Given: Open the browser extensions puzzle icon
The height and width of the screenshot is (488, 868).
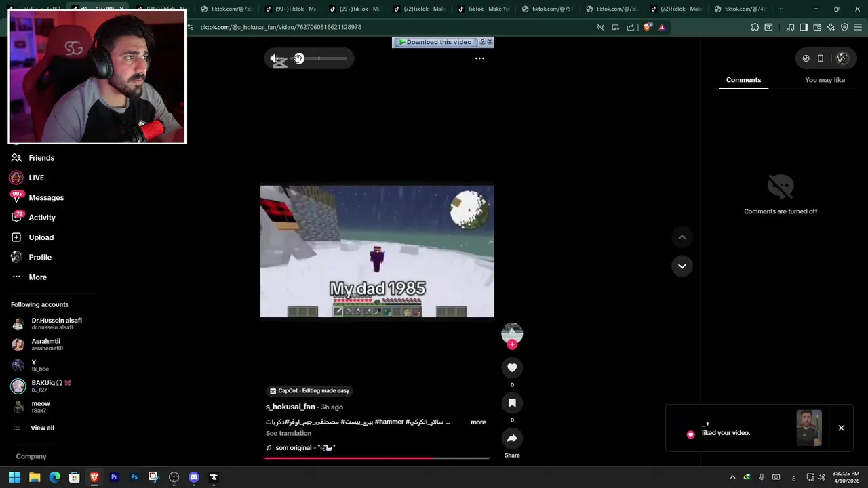Looking at the screenshot, I should click(755, 27).
